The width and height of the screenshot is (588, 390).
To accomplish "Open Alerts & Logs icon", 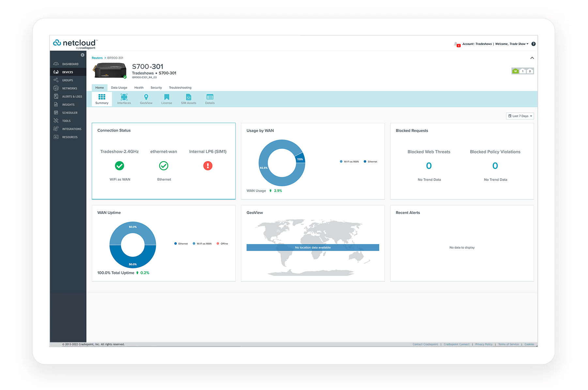I will click(x=56, y=96).
